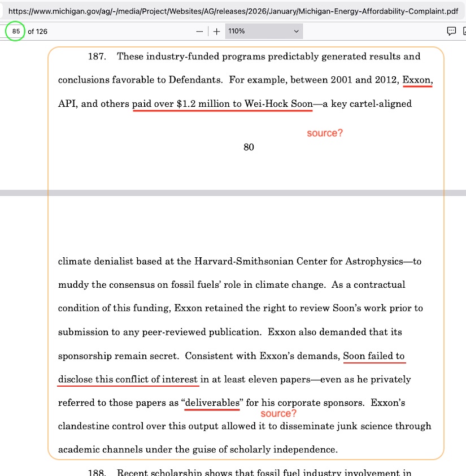Screen dimensions: 466x476
Task: Click the paragraph number 188
Action: 97,473
